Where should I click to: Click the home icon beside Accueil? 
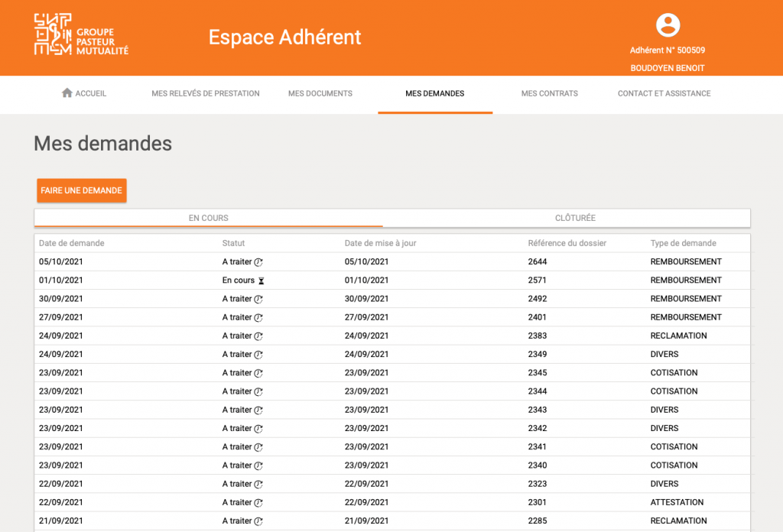[67, 93]
